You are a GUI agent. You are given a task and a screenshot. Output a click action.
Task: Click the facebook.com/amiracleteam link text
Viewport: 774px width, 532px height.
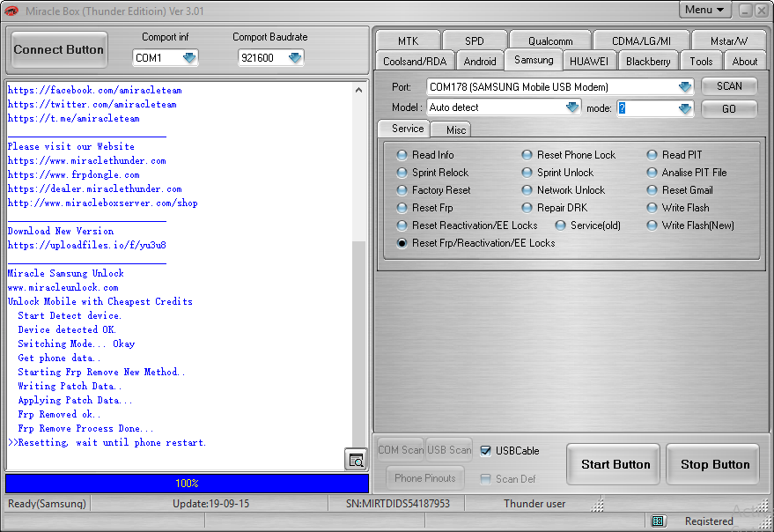click(x=95, y=91)
